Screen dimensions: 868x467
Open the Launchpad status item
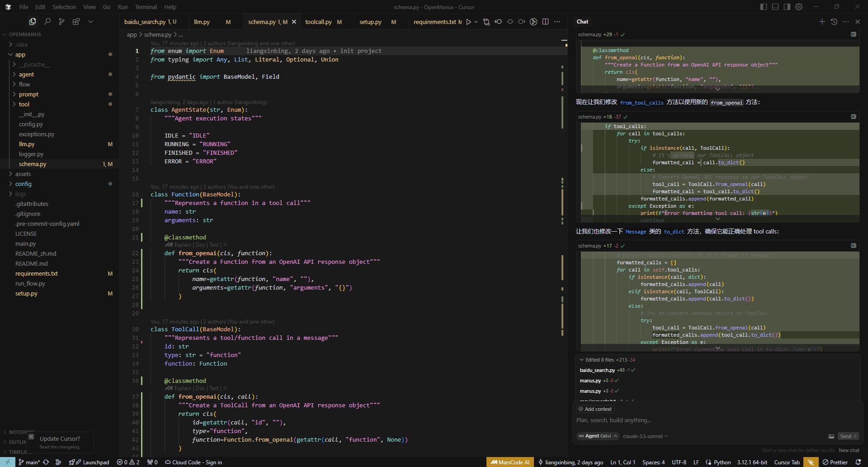coord(89,462)
